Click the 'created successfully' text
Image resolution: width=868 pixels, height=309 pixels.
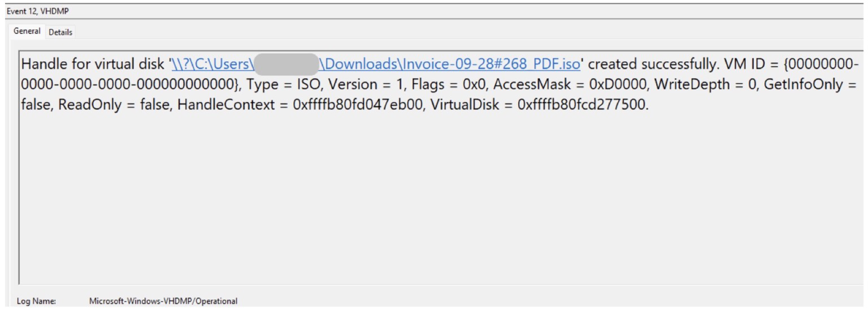point(645,65)
